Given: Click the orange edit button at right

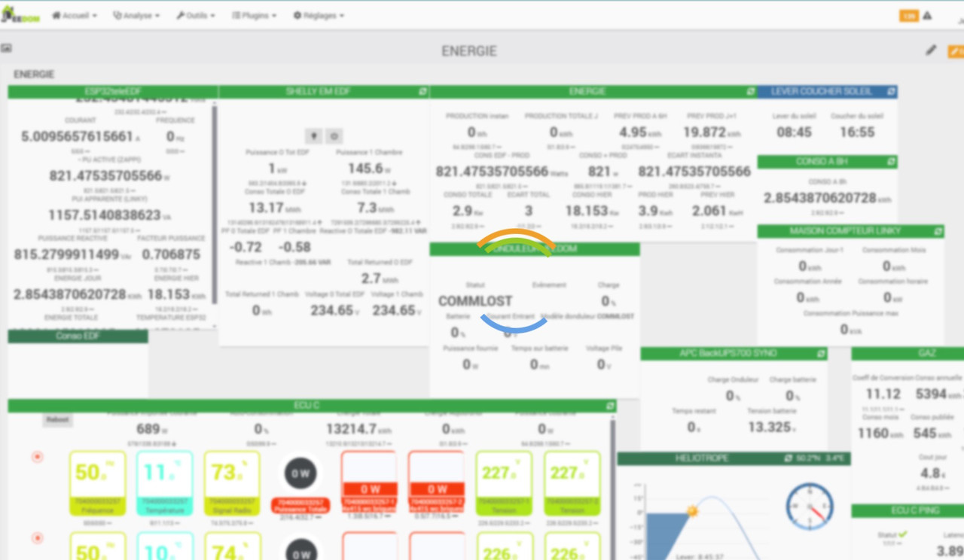Looking at the screenshot, I should click(956, 51).
